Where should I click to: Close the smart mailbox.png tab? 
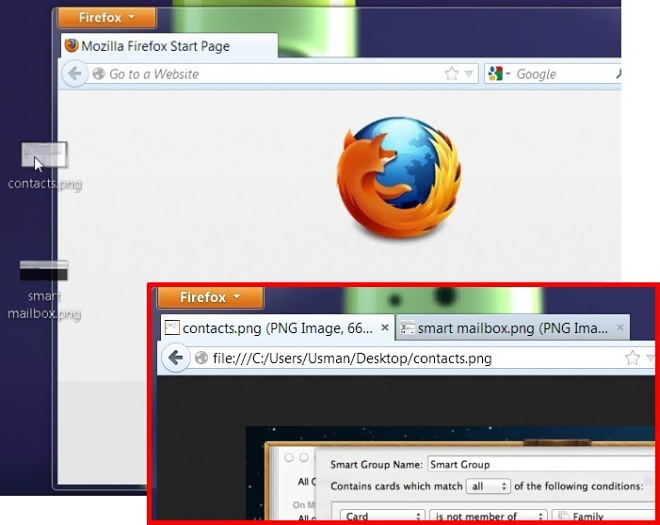click(x=620, y=328)
